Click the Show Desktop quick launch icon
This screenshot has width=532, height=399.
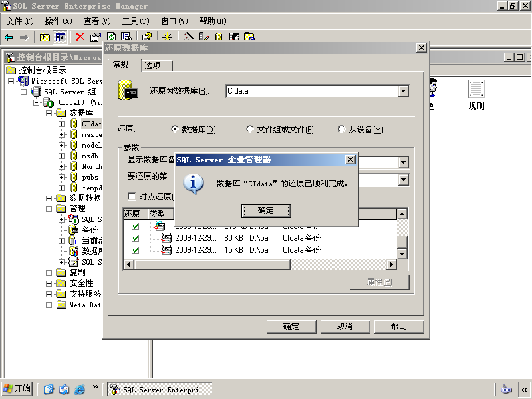pos(49,389)
